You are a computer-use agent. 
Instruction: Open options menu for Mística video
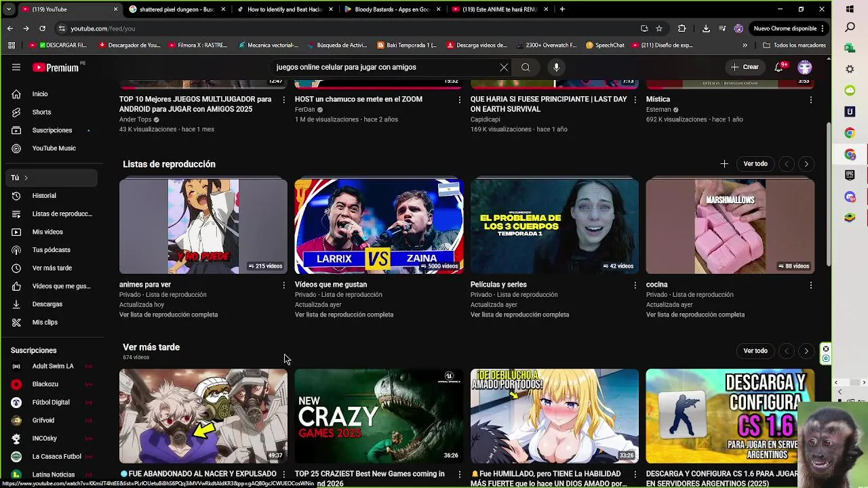811,100
